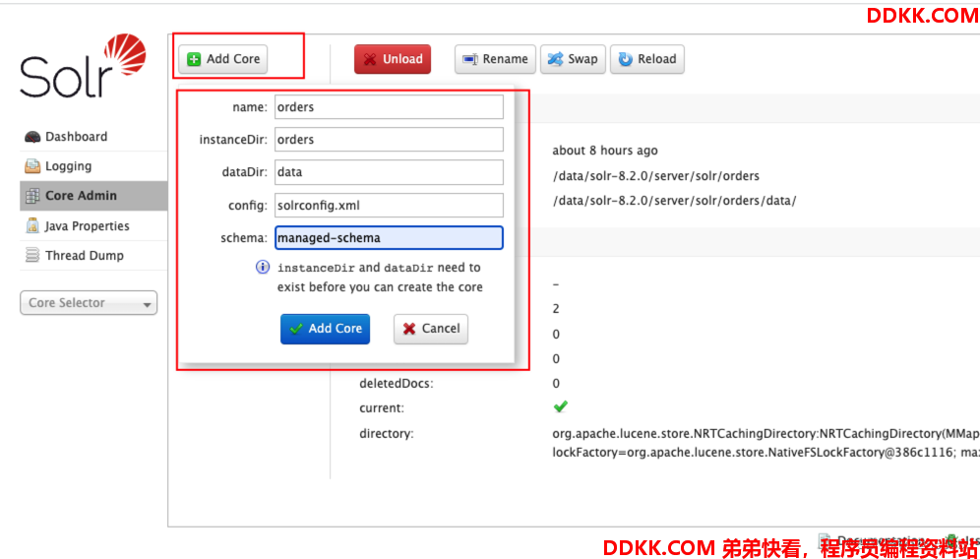The image size is (980, 559).
Task: Focus the instanceDir input field
Action: coord(389,140)
